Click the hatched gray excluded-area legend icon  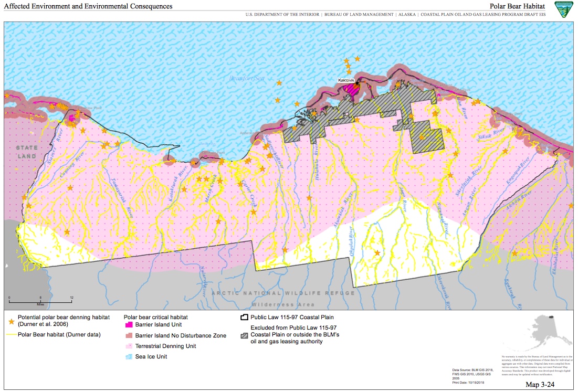tap(243, 329)
